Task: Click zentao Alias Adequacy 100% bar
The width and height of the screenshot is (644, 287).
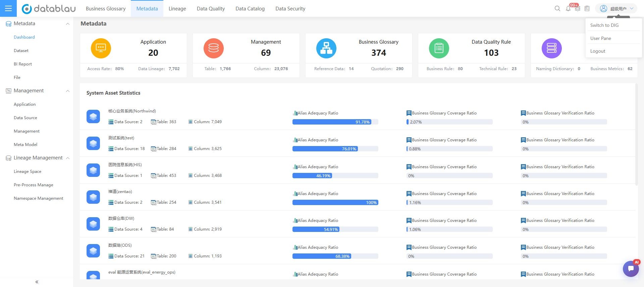Action: 335,202
